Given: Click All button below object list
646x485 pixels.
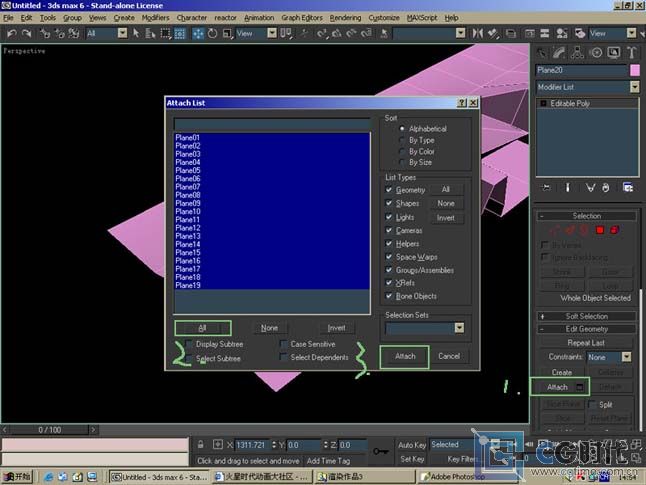Looking at the screenshot, I should (x=202, y=328).
